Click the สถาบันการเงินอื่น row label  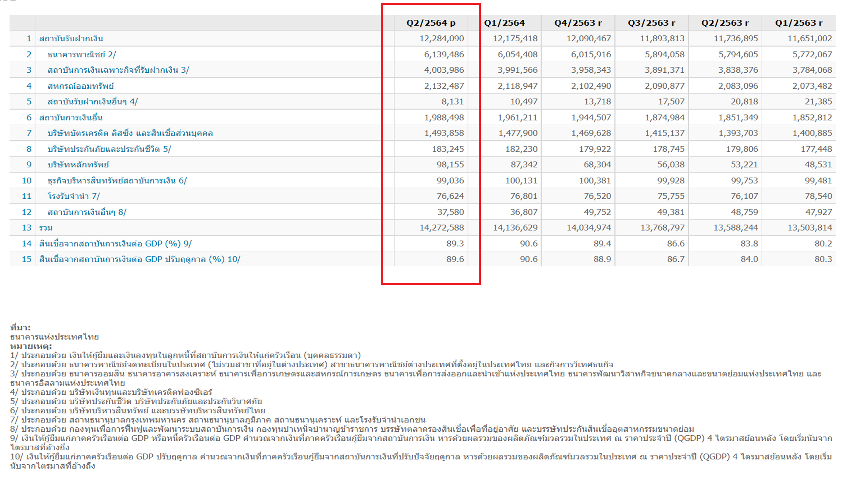coord(71,118)
